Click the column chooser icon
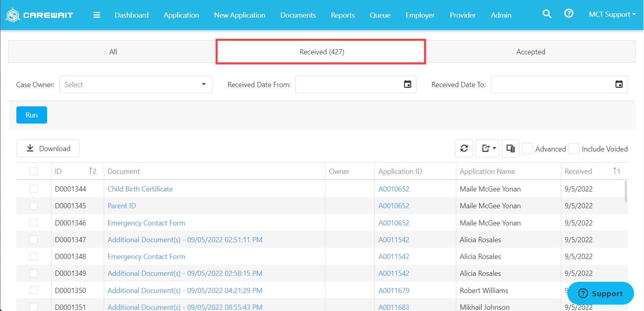This screenshot has height=311, width=644. pyautogui.click(x=511, y=149)
